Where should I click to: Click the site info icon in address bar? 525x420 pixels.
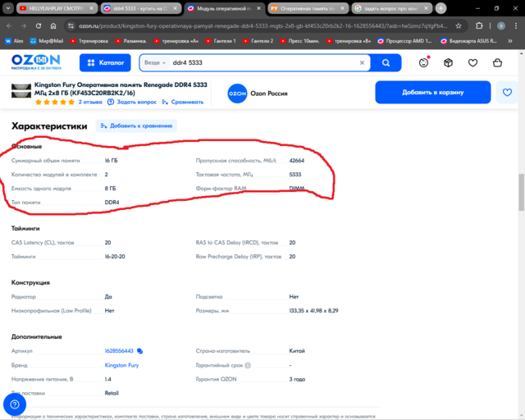(x=71, y=25)
